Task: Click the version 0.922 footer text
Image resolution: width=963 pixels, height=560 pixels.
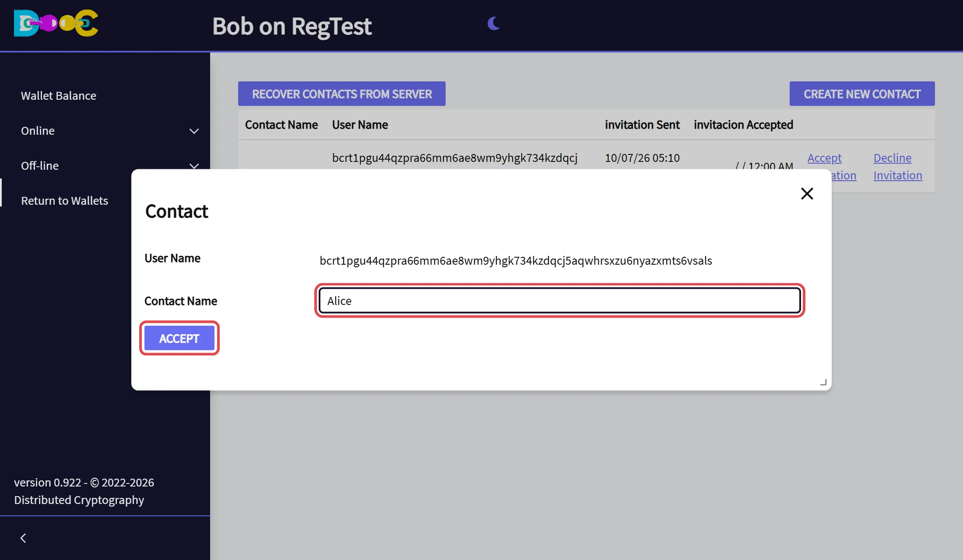Action: pyautogui.click(x=84, y=491)
